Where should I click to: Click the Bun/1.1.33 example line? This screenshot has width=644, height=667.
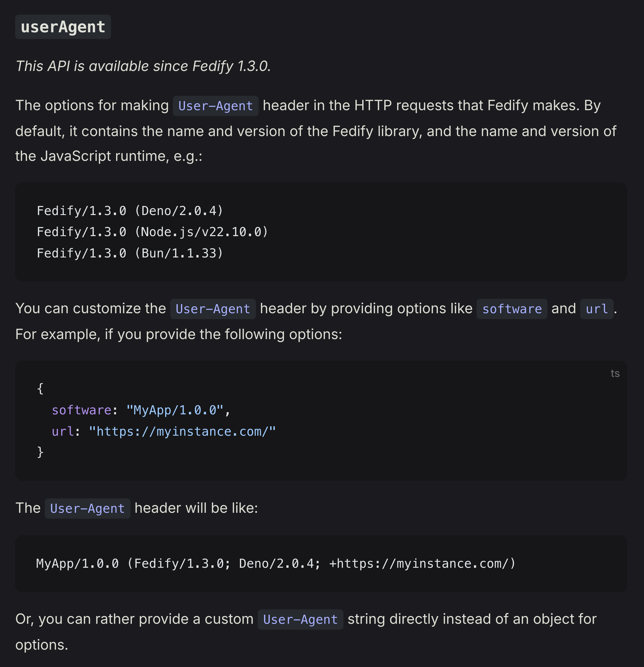click(x=130, y=253)
